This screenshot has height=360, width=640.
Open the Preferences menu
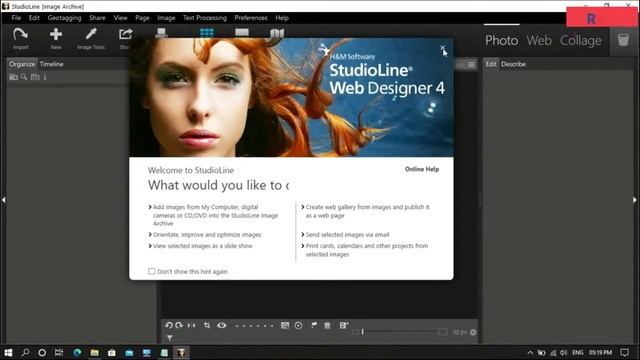click(x=251, y=18)
